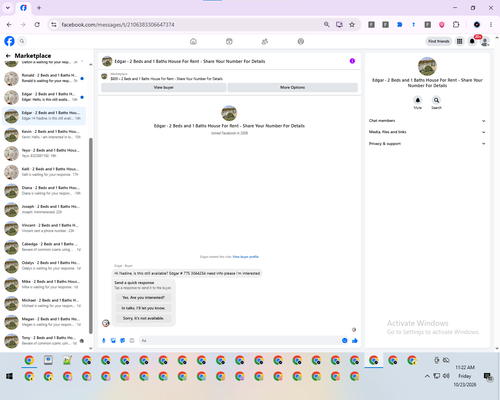
Task: Click the message input field
Action: (240, 340)
